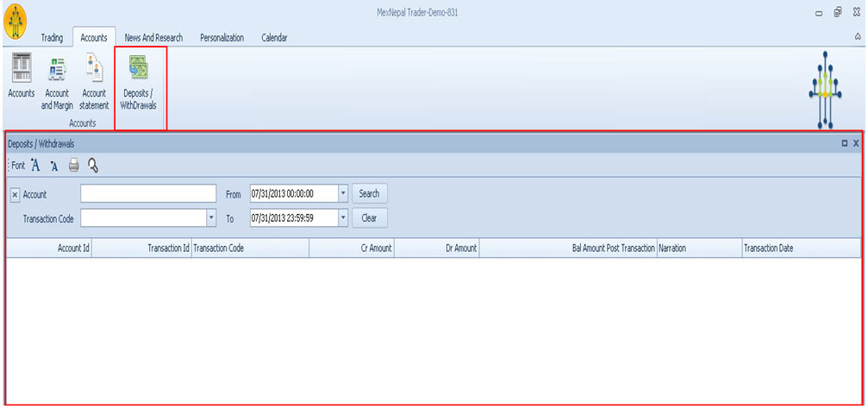The width and height of the screenshot is (868, 409).
Task: Click the Clear button
Action: point(369,218)
